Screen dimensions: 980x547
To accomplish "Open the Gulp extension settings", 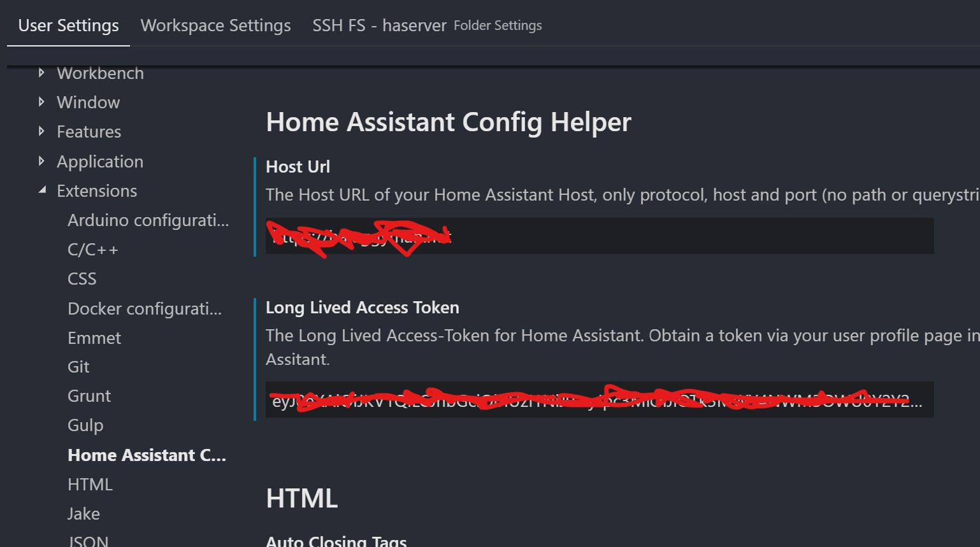I will pyautogui.click(x=85, y=425).
